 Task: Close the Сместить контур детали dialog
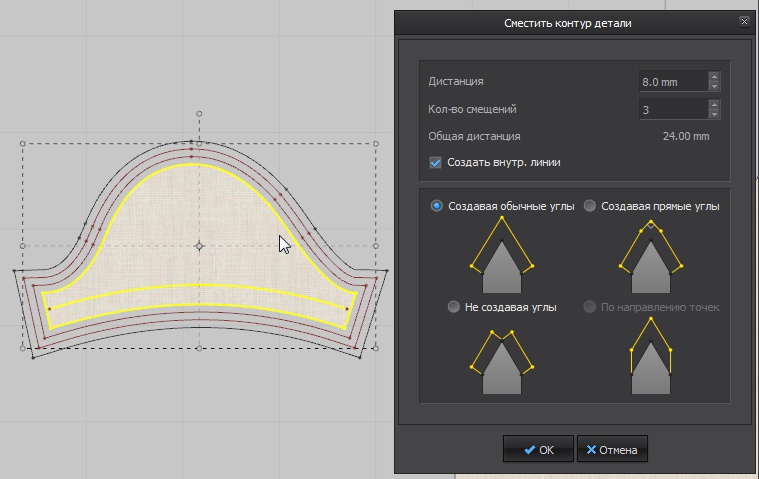[744, 21]
